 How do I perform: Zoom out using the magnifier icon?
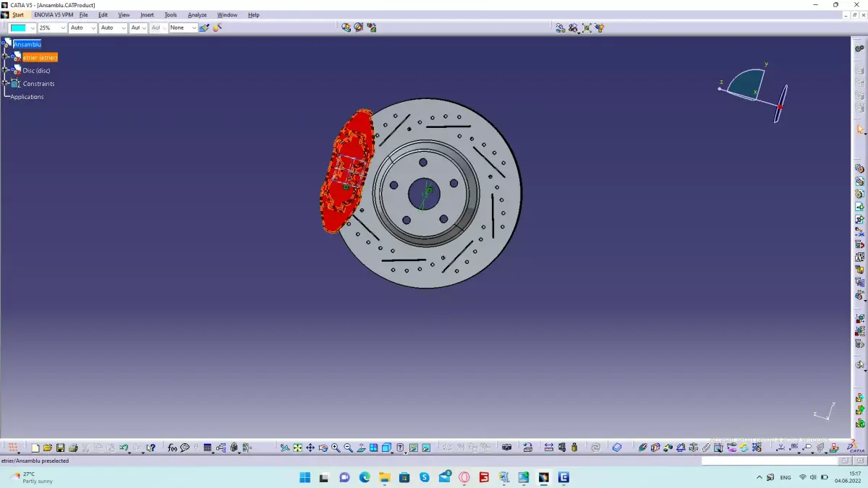tap(347, 447)
